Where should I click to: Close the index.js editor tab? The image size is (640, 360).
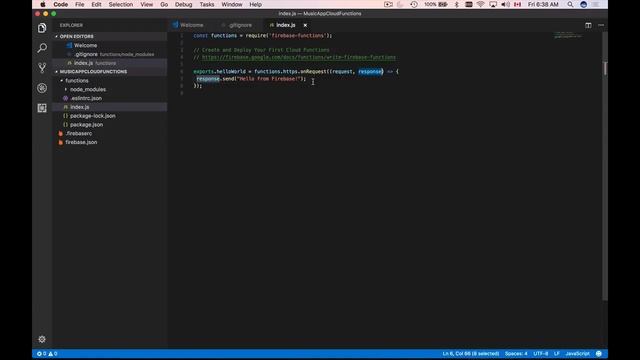click(x=305, y=25)
